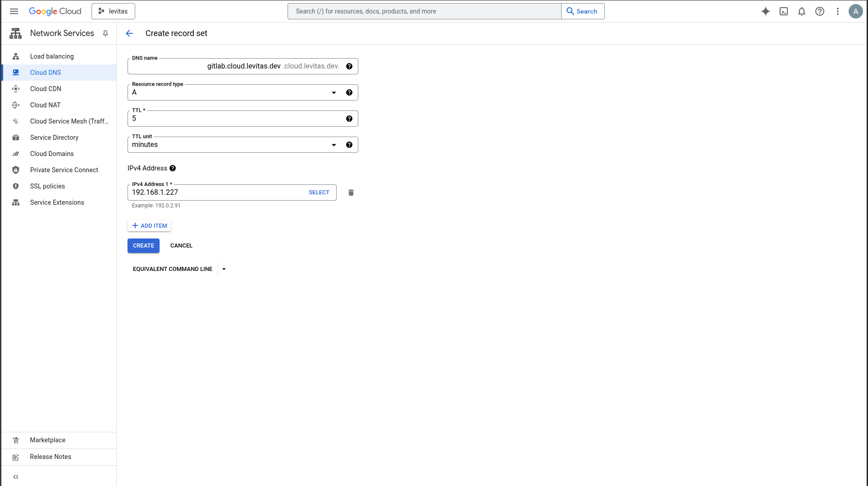Viewport: 868px width, 486px height.
Task: Open Marketplace link
Action: pos(59,440)
